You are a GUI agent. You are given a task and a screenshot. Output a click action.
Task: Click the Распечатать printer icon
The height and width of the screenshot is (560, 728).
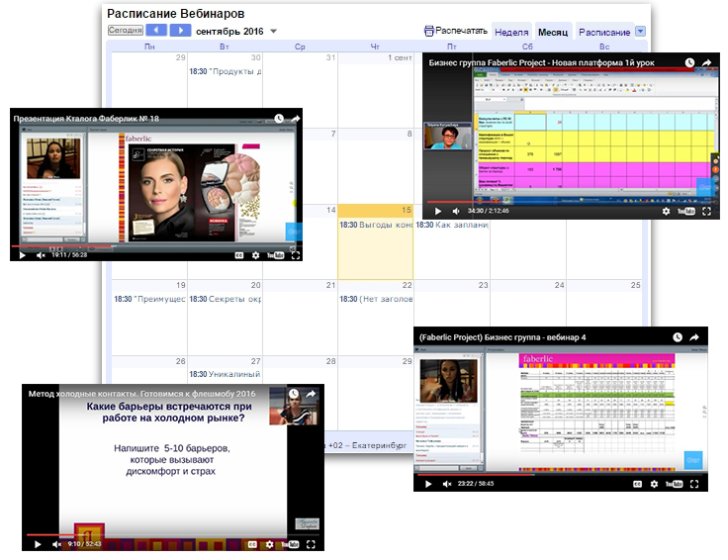coord(429,31)
